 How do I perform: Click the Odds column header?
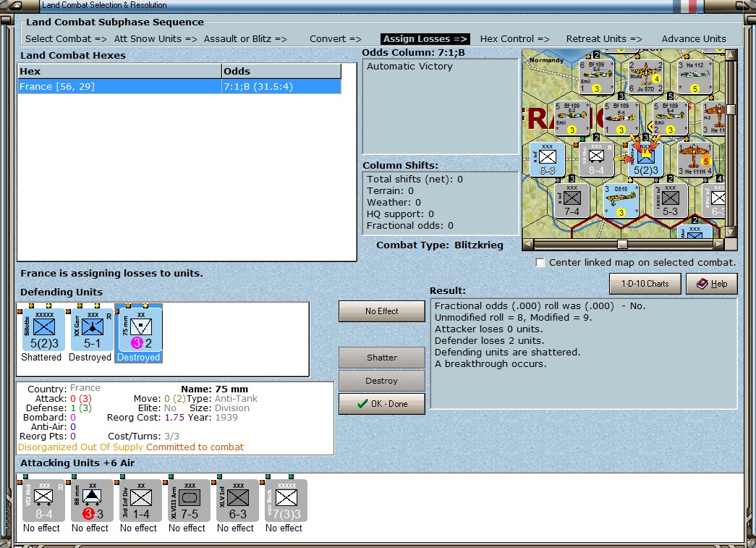click(281, 72)
